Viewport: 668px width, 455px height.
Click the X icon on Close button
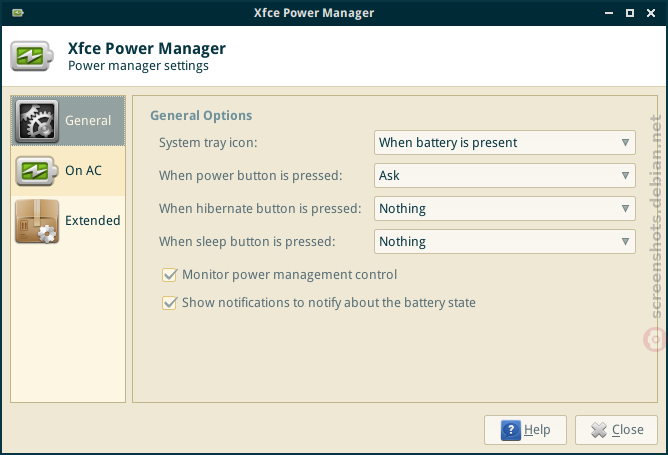pyautogui.click(x=599, y=430)
